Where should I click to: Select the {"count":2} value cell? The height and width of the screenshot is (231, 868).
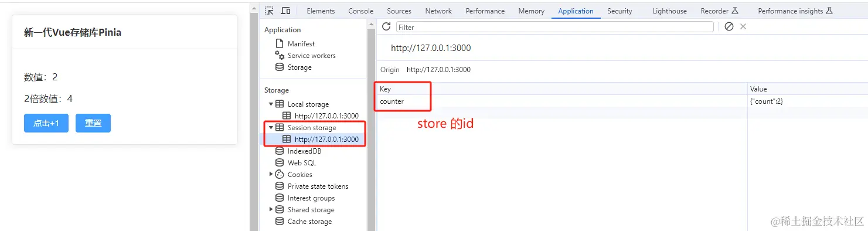(x=808, y=101)
